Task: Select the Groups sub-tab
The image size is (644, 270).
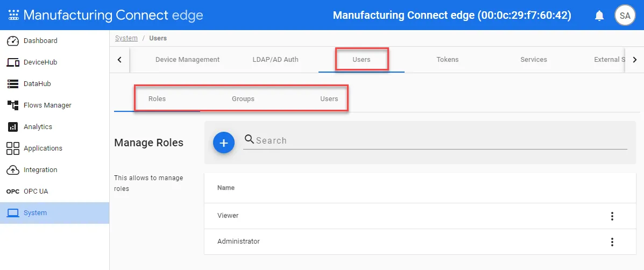Action: (x=243, y=99)
